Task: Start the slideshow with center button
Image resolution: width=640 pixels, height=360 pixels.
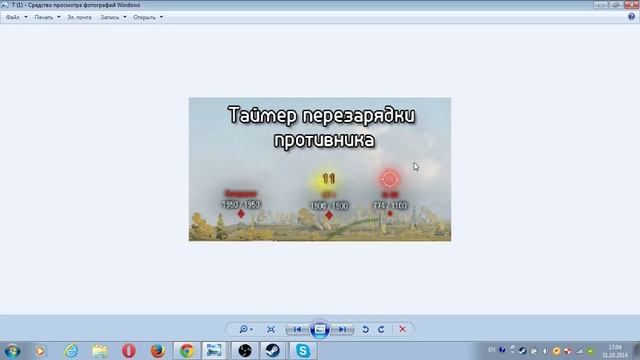Action: (320, 329)
